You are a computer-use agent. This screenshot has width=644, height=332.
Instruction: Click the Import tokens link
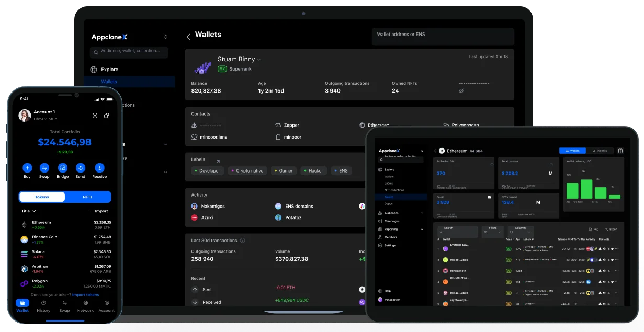[x=86, y=295]
